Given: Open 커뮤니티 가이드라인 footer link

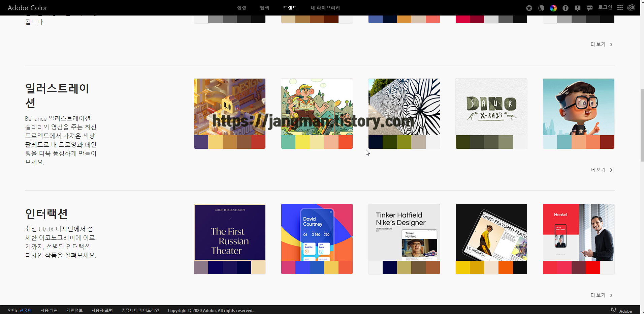Looking at the screenshot, I should point(140,311).
